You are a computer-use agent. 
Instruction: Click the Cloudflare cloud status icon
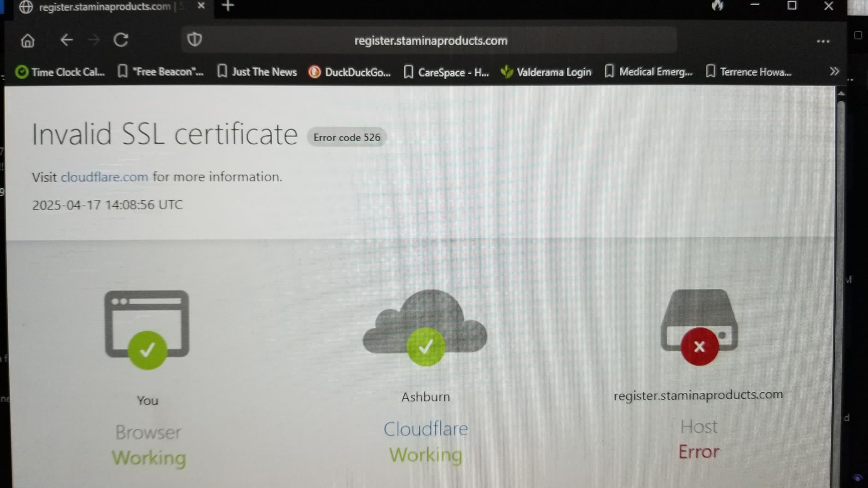tap(425, 328)
